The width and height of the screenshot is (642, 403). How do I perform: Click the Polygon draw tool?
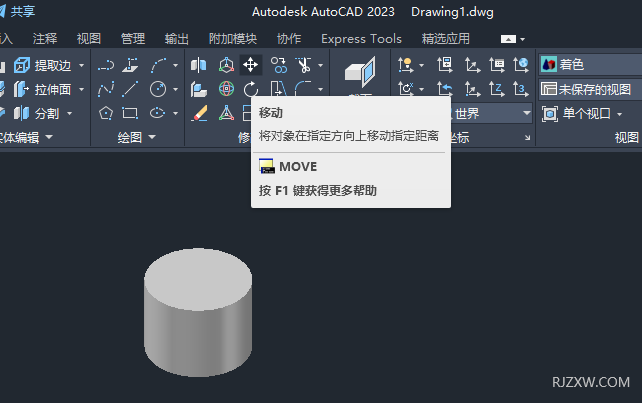tap(106, 113)
